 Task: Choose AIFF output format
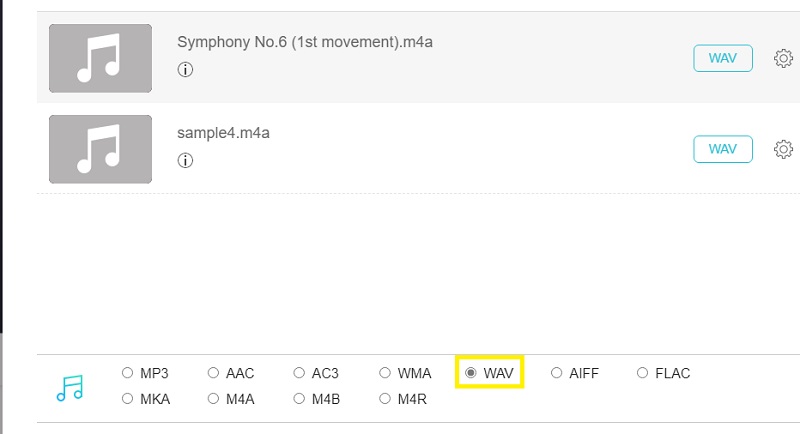[x=557, y=373]
